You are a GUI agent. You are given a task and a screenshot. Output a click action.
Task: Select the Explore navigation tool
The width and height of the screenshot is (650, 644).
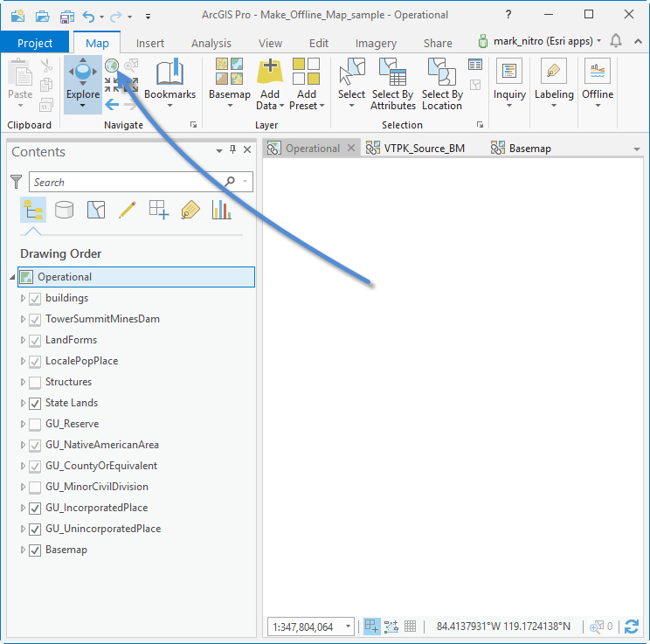click(x=83, y=85)
